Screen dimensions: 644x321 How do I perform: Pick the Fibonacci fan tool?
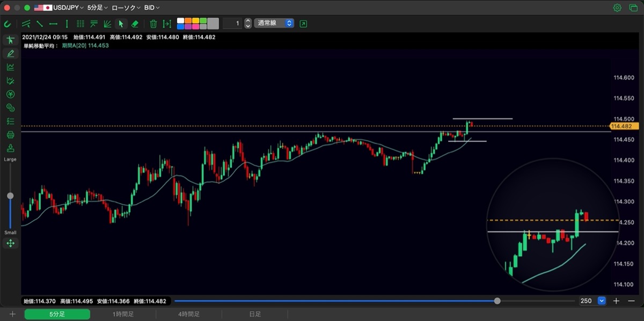(107, 24)
